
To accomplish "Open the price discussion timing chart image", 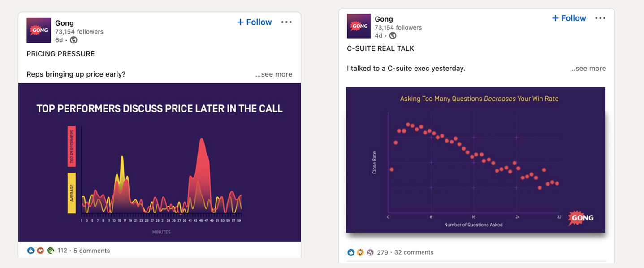I will pyautogui.click(x=159, y=162).
